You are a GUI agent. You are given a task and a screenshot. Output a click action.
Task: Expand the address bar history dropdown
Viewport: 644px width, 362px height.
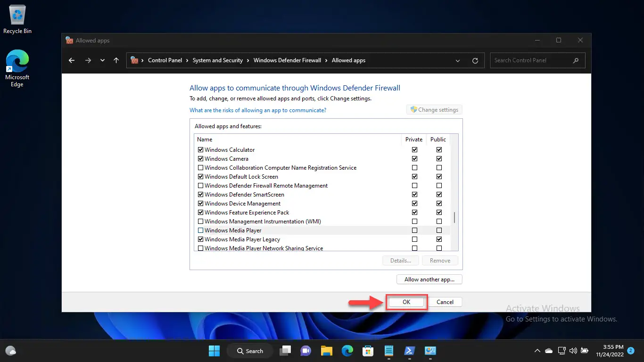458,60
